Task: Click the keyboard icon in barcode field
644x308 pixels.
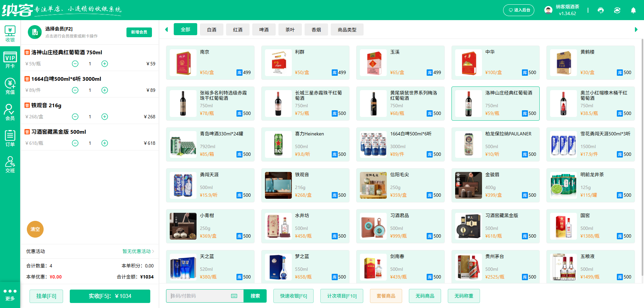Action: (x=234, y=296)
